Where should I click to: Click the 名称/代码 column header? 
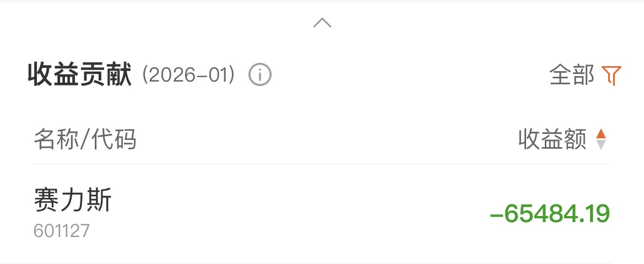tap(85, 140)
